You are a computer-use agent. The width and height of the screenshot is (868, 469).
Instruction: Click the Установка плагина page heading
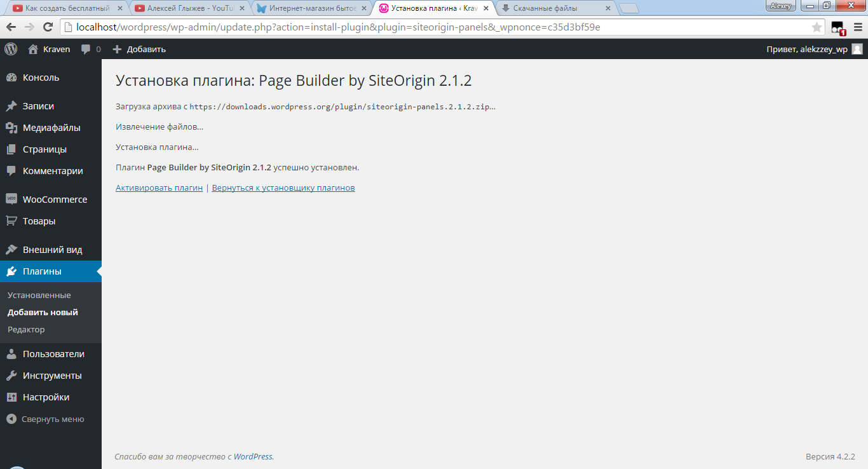point(294,81)
